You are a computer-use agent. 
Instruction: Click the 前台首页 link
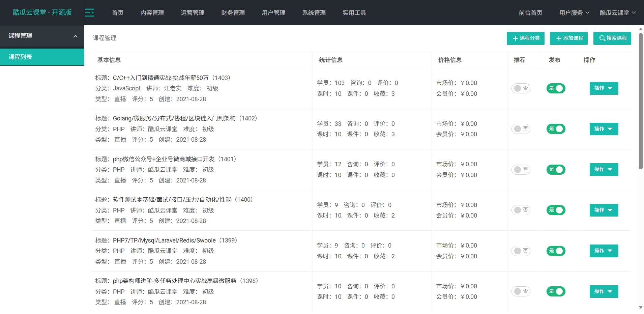pyautogui.click(x=530, y=12)
